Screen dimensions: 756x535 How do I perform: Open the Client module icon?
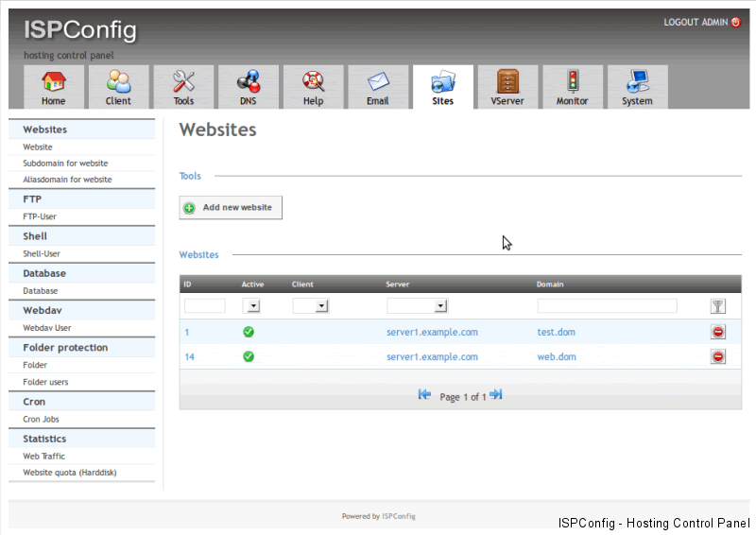(118, 81)
